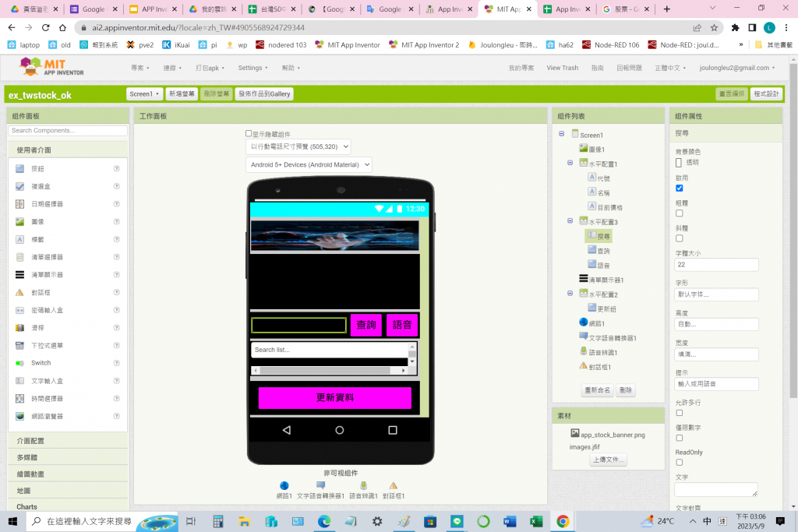Select the 清單選擇器 list picker icon

(x=19, y=257)
